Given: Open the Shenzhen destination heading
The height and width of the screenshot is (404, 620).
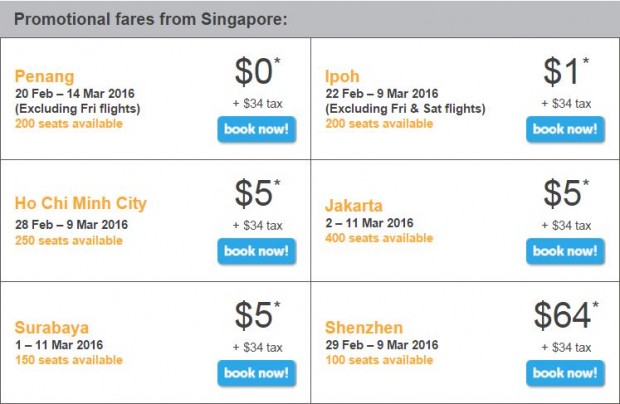Looking at the screenshot, I should pos(364,327).
